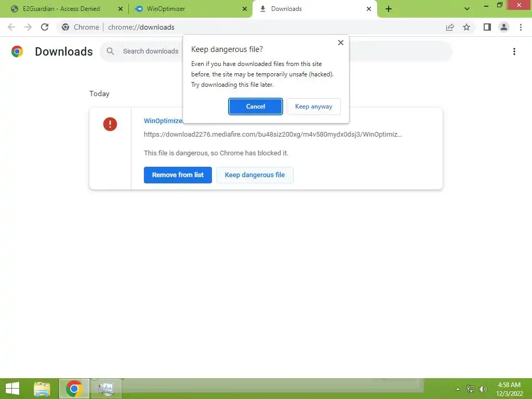Click the 'Keep dangerous file?' dialog title
This screenshot has height=399, width=532.
[227, 49]
